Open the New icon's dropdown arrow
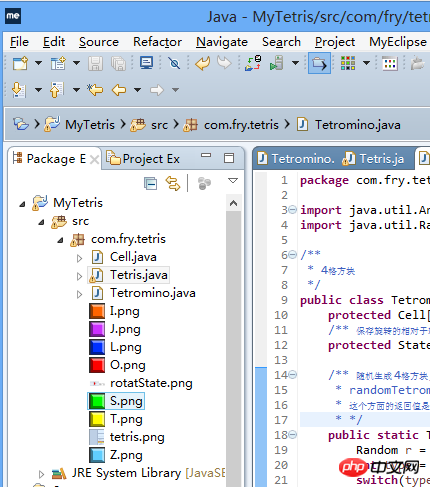 click(39, 63)
